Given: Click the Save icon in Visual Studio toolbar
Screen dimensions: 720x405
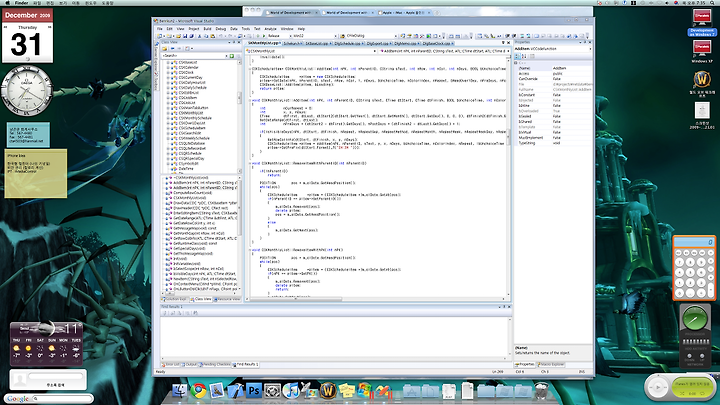Looking at the screenshot, I should (x=185, y=36).
